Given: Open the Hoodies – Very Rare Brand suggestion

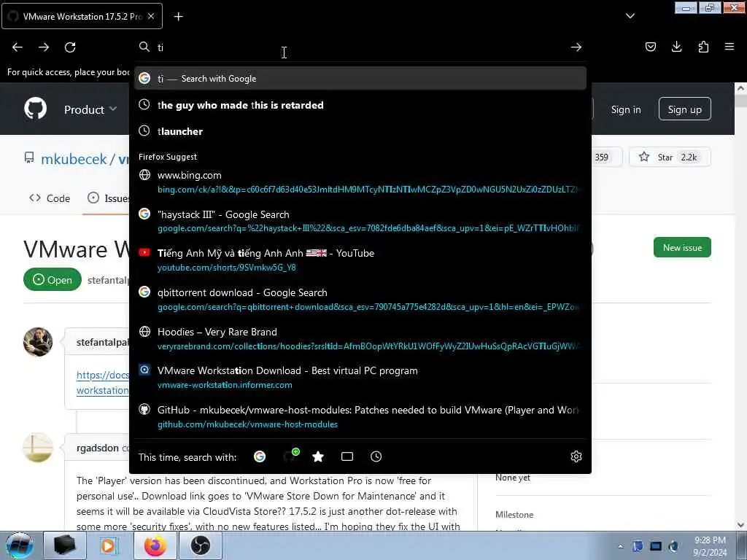Looking at the screenshot, I should pyautogui.click(x=360, y=338).
